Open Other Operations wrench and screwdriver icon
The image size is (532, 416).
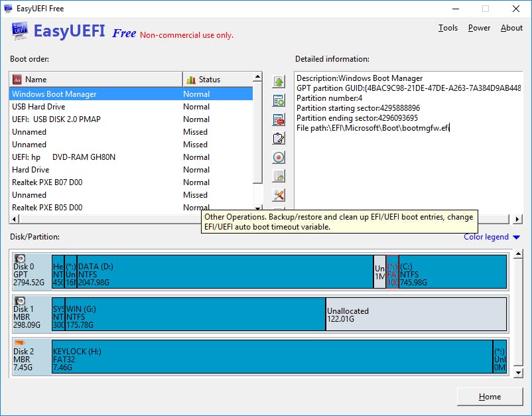tap(279, 195)
